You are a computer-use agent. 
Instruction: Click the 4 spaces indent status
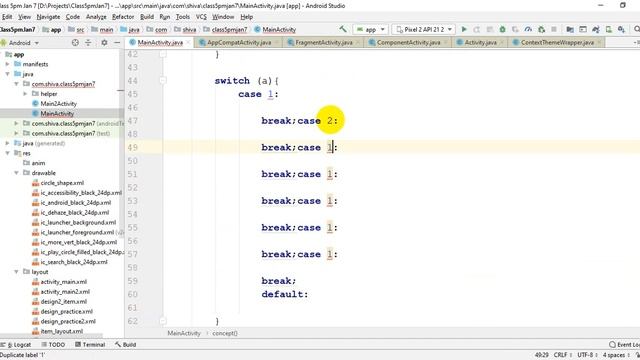tap(613, 355)
